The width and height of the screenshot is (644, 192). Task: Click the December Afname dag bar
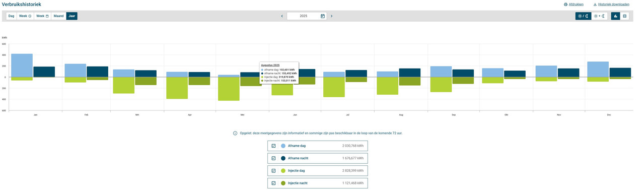[x=598, y=70]
